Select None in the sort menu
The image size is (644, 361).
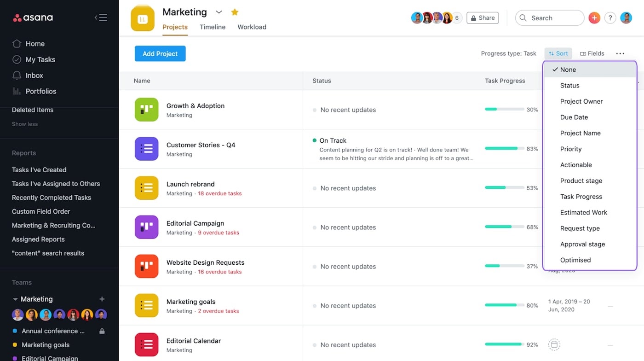tap(590, 70)
